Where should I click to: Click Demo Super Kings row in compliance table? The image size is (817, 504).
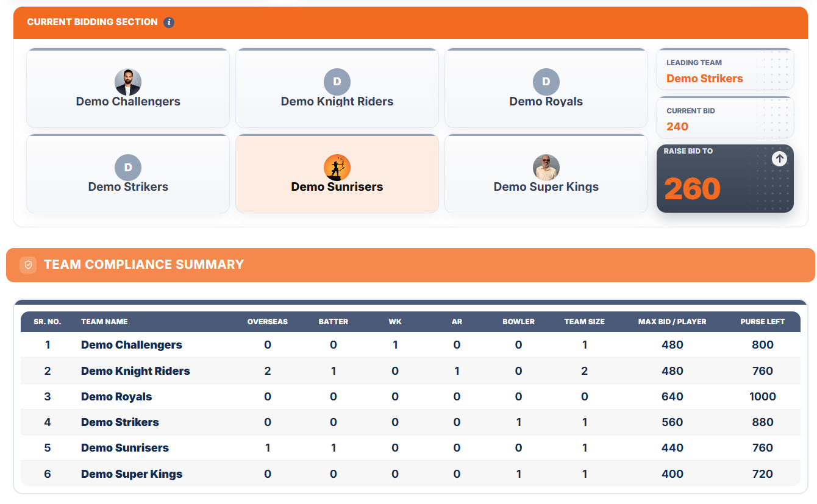pos(410,474)
